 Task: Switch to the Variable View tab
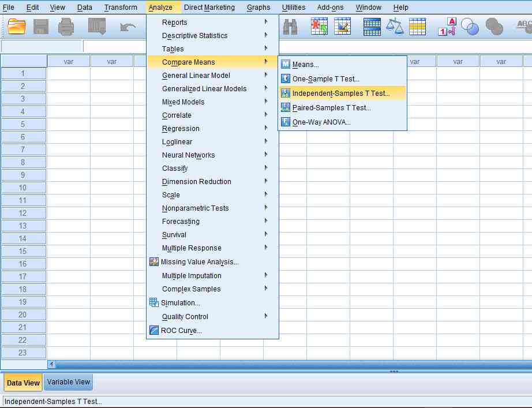pos(69,382)
